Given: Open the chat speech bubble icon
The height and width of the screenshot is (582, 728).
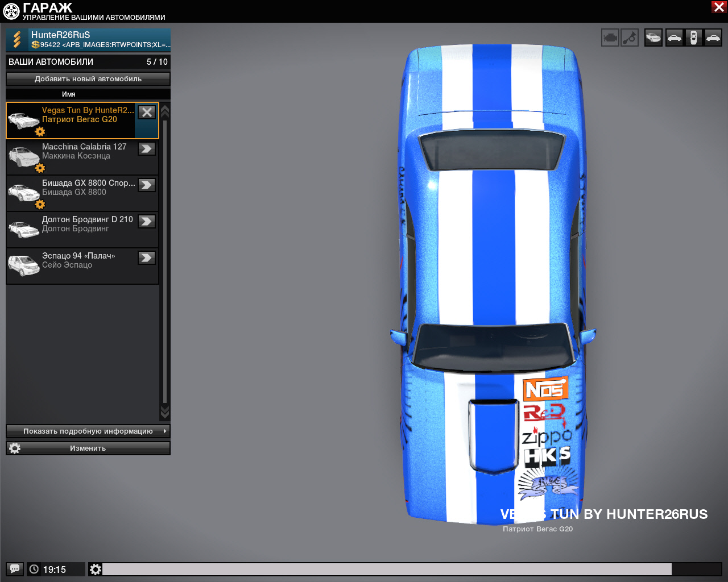Looking at the screenshot, I should 15,569.
